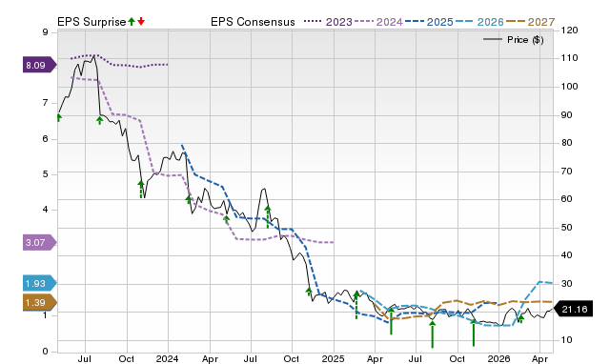This screenshot has height=364, width=610.
Task: Toggle the 2026 EPS consensus legend entry
Action: pos(479,22)
